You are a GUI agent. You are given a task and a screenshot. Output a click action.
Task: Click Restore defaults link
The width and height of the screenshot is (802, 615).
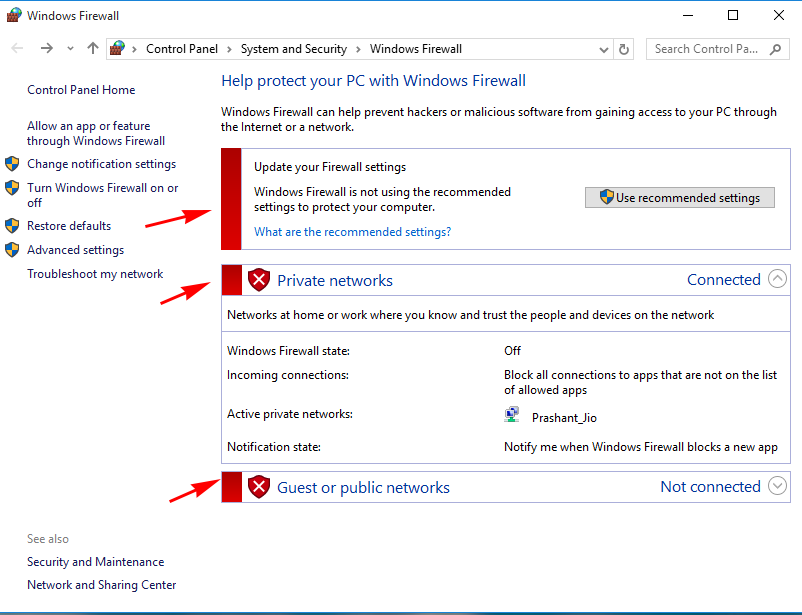click(69, 226)
